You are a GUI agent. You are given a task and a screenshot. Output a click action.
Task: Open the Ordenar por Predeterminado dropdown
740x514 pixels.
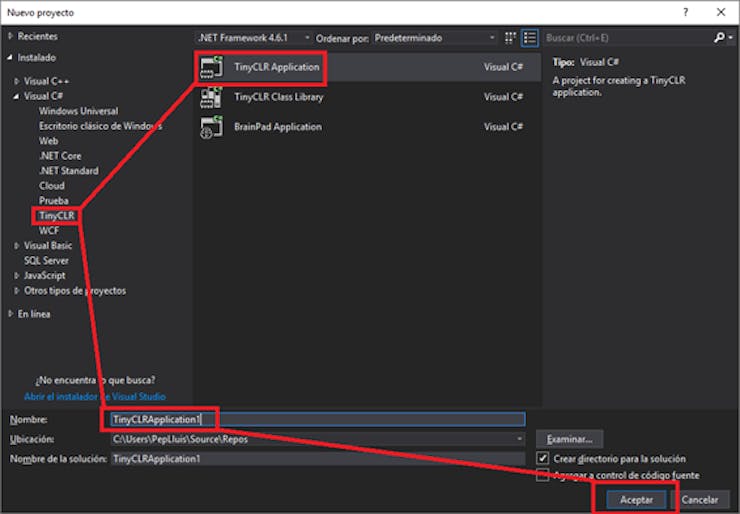(x=434, y=38)
